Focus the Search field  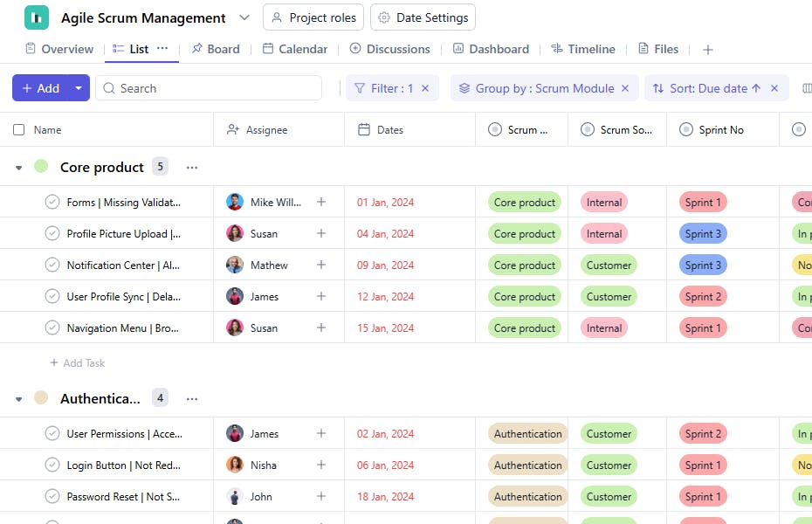tap(209, 88)
